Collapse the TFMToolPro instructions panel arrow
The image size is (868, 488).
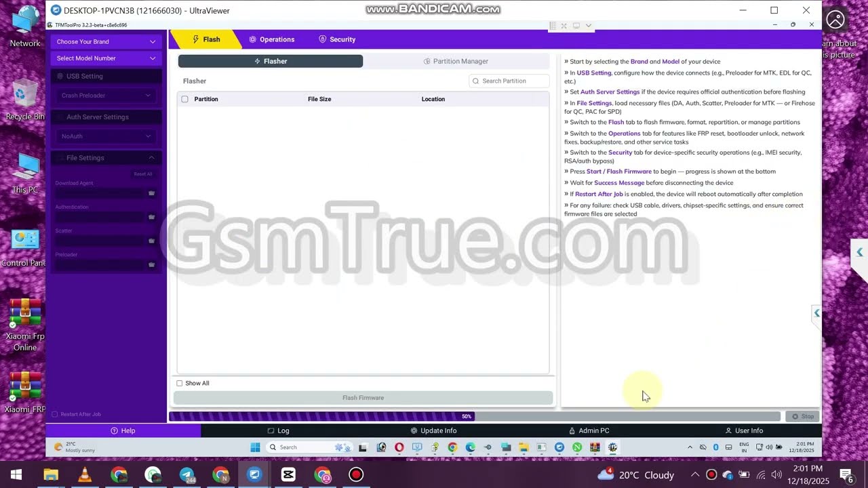coord(816,313)
